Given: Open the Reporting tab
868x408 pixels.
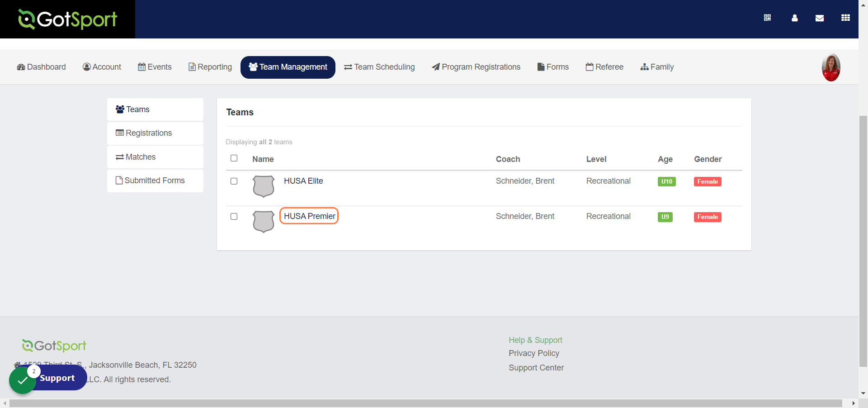Looking at the screenshot, I should (210, 67).
